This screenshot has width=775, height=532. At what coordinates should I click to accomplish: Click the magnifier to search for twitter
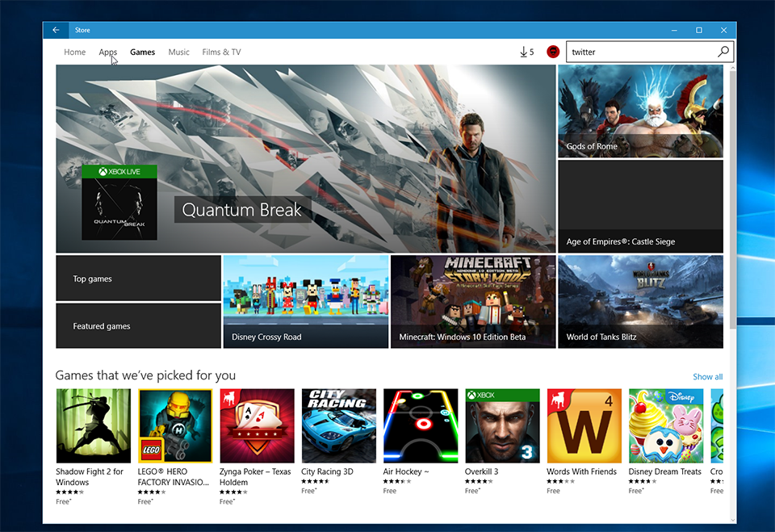[723, 52]
